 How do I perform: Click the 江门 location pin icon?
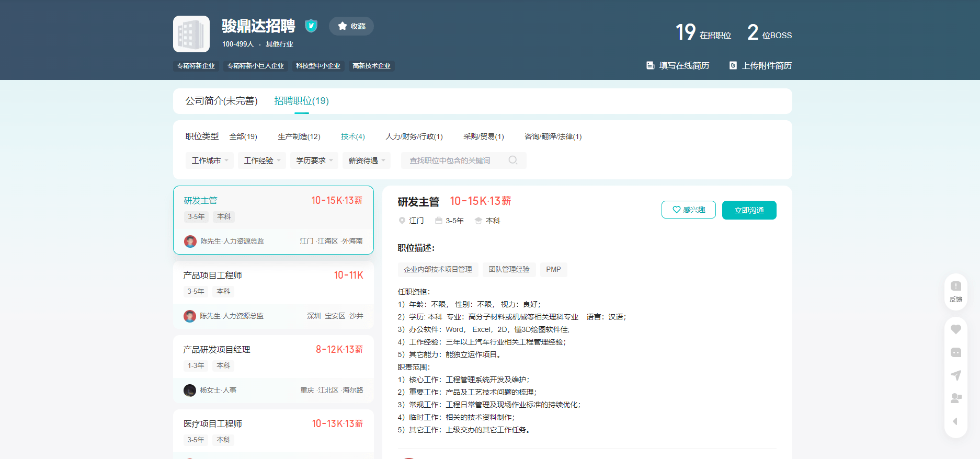tap(402, 221)
